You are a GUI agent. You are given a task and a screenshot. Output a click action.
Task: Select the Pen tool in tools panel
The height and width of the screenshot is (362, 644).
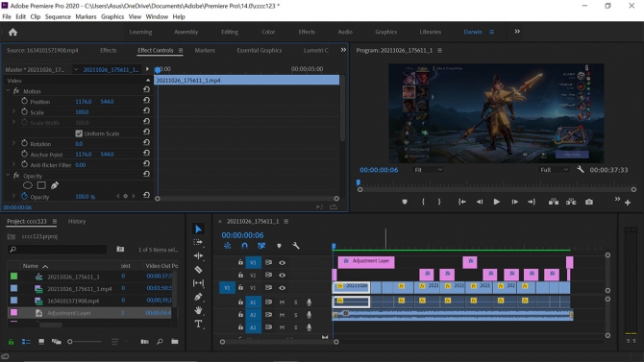[x=198, y=297]
